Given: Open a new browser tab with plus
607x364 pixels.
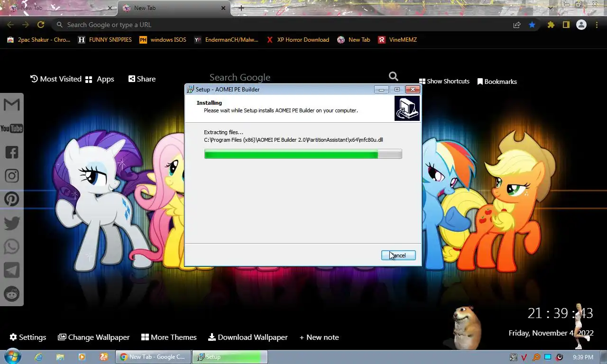Looking at the screenshot, I should coord(241,8).
